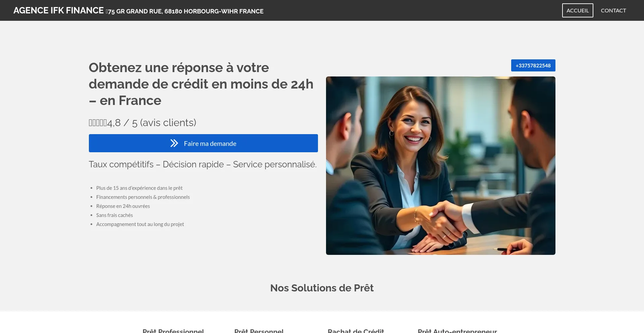Click the handshake meeting photo
Image resolution: width=644 pixels, height=333 pixels.
click(440, 166)
